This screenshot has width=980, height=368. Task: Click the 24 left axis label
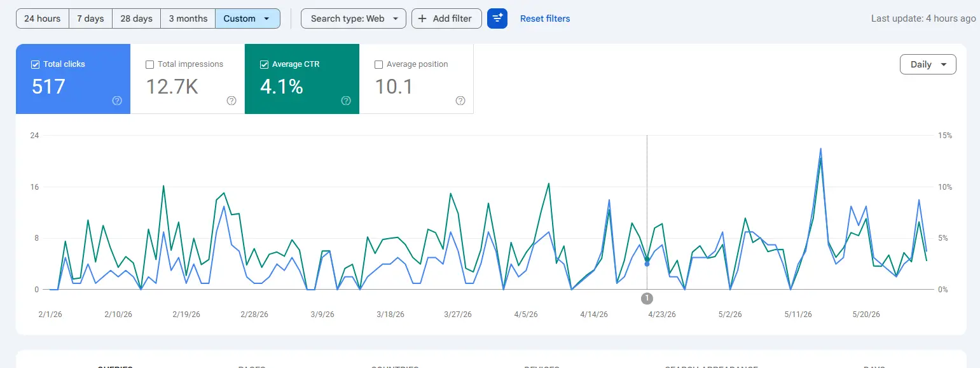tap(34, 136)
